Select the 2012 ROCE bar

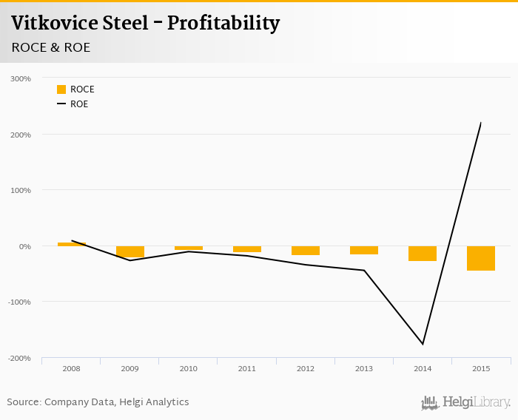pyautogui.click(x=306, y=251)
